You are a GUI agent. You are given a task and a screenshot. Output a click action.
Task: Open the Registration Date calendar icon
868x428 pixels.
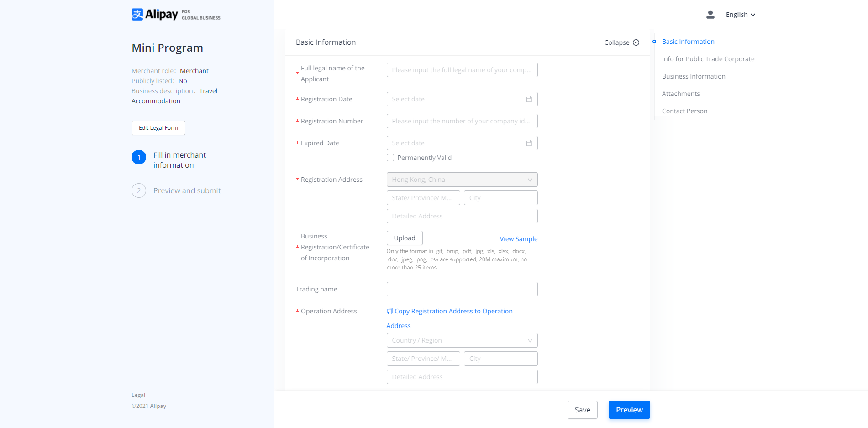(x=529, y=99)
